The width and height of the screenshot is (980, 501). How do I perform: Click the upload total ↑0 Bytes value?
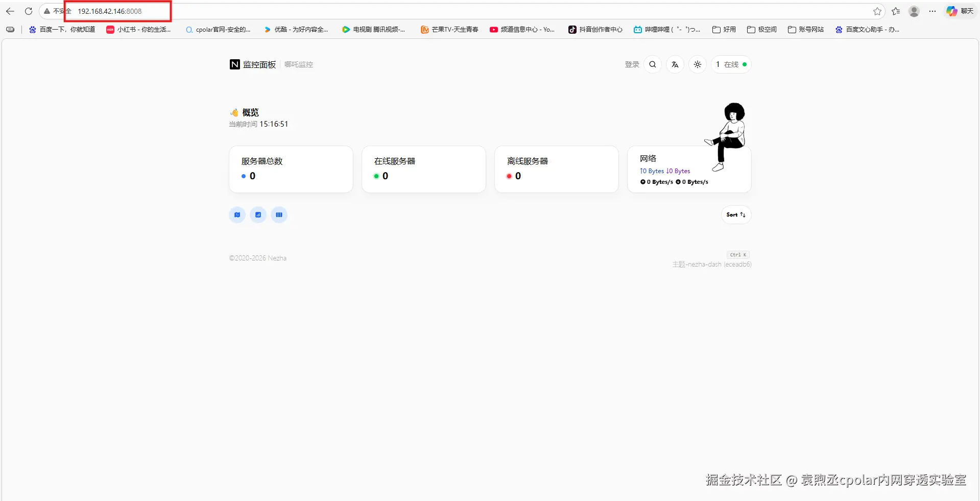pyautogui.click(x=652, y=171)
